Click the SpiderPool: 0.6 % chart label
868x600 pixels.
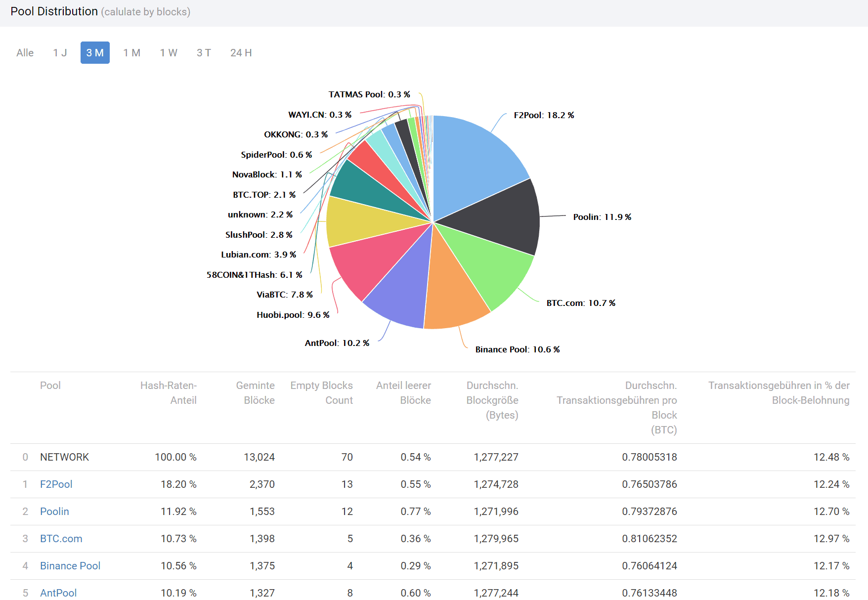(x=276, y=155)
